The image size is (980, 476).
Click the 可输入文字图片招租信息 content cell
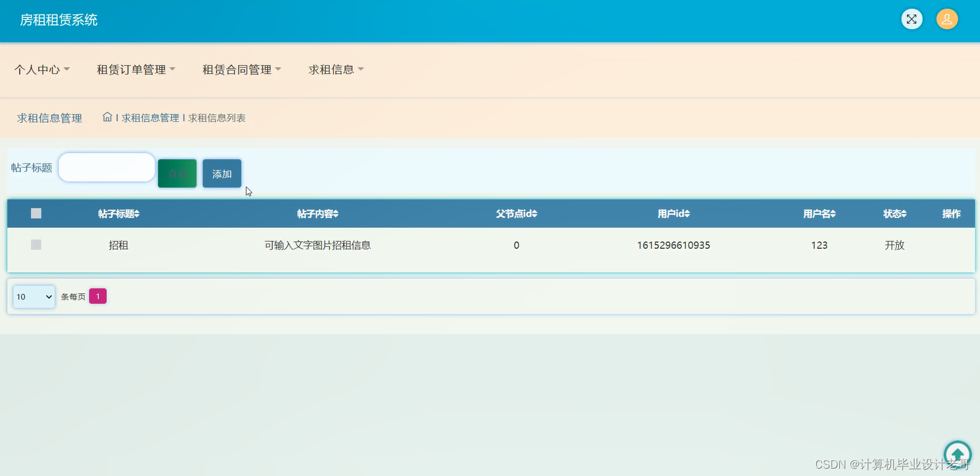tap(317, 245)
